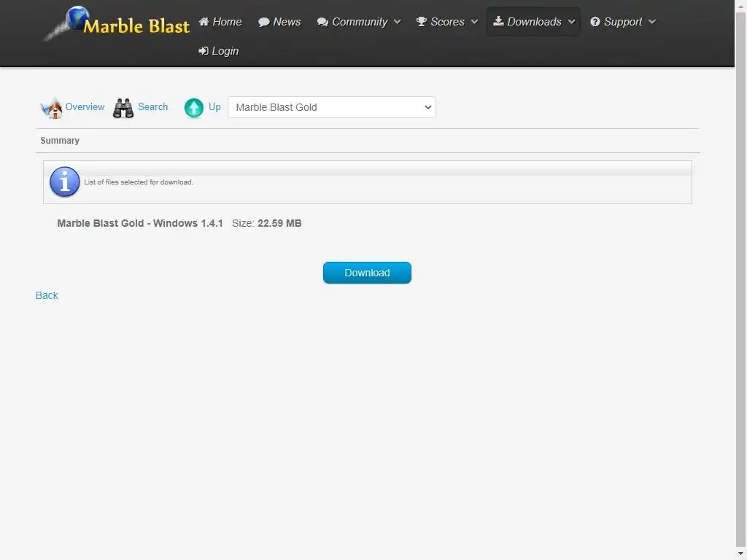Click 'List of files selected for download' text

(x=139, y=182)
